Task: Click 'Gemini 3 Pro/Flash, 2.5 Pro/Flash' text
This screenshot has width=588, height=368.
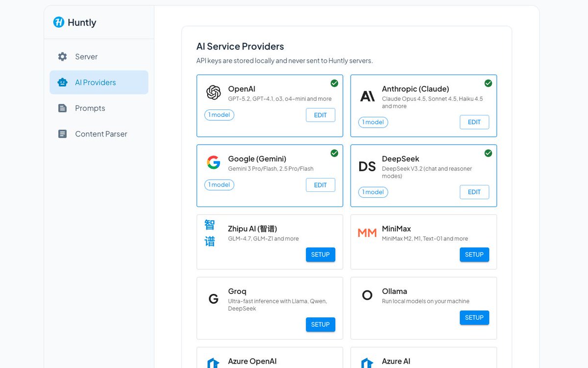Action: point(270,169)
